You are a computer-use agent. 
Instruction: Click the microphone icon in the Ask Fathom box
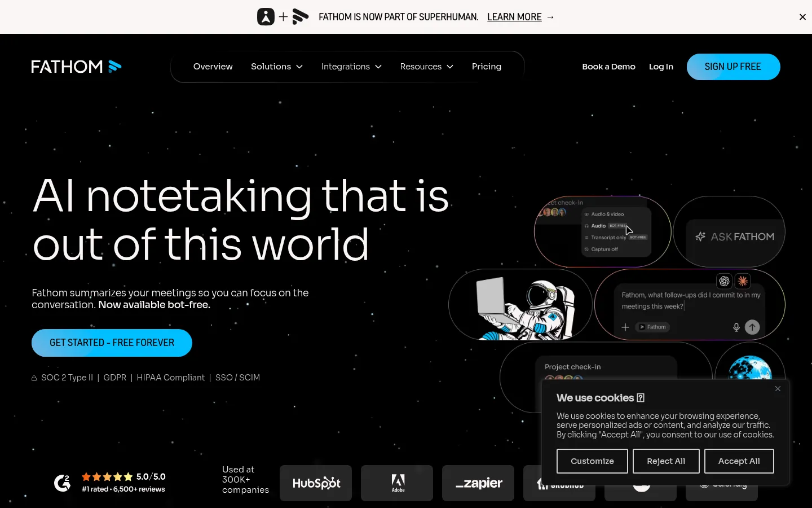[736, 327]
